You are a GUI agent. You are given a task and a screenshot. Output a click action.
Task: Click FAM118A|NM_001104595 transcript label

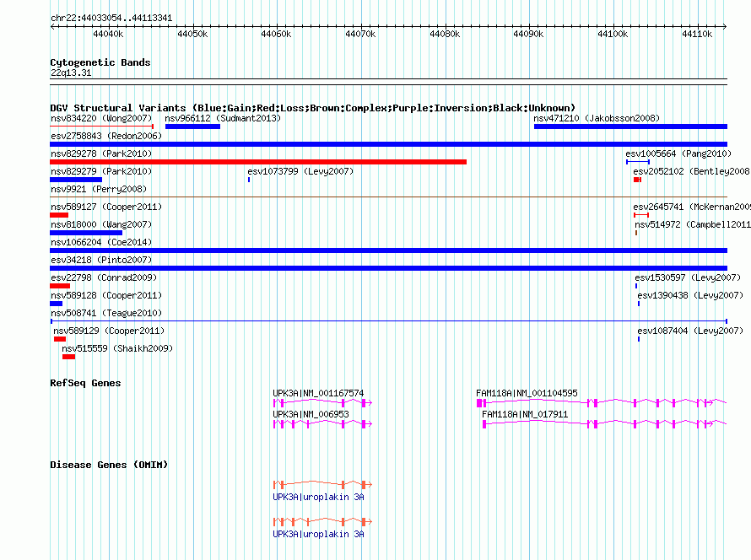click(527, 393)
